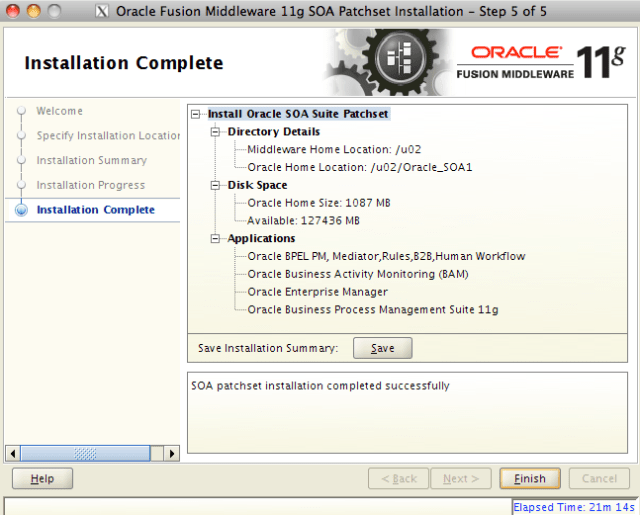Click the Installation Complete step icon

point(21,210)
